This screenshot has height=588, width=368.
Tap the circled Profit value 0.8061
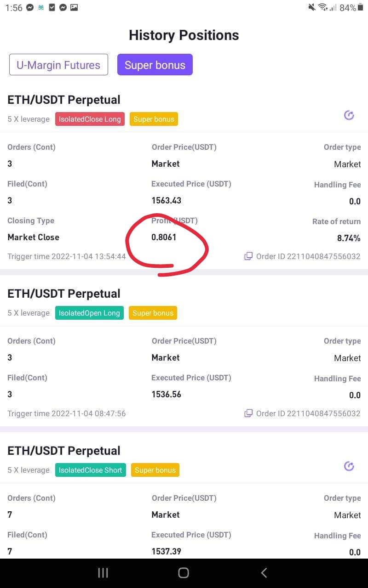(x=164, y=237)
